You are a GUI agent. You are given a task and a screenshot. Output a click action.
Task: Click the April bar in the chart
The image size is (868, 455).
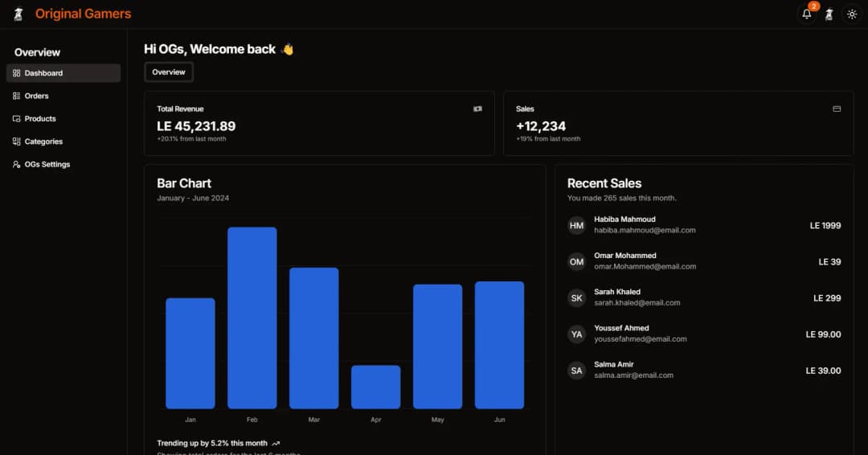(x=376, y=387)
